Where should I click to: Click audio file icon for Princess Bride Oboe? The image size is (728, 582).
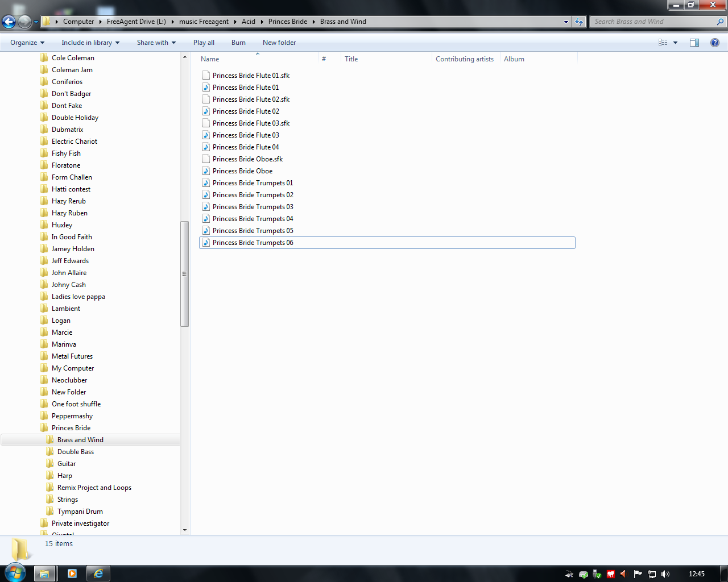click(206, 171)
